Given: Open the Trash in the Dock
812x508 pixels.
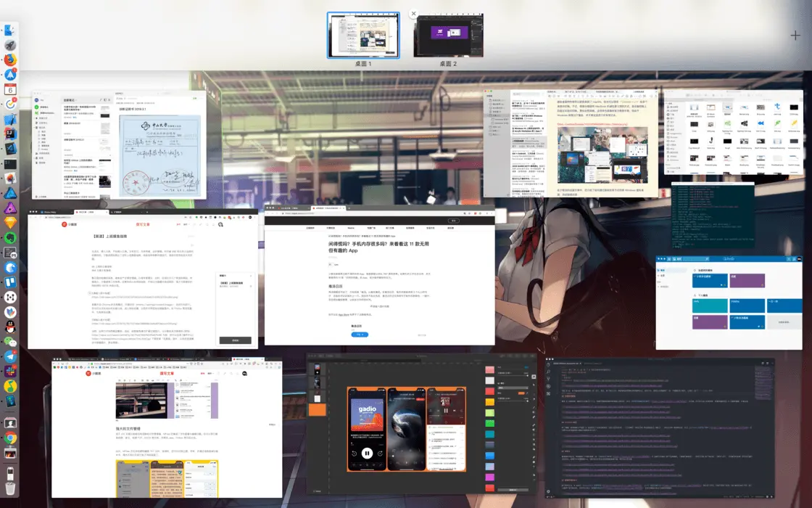Looking at the screenshot, I should tap(10, 488).
